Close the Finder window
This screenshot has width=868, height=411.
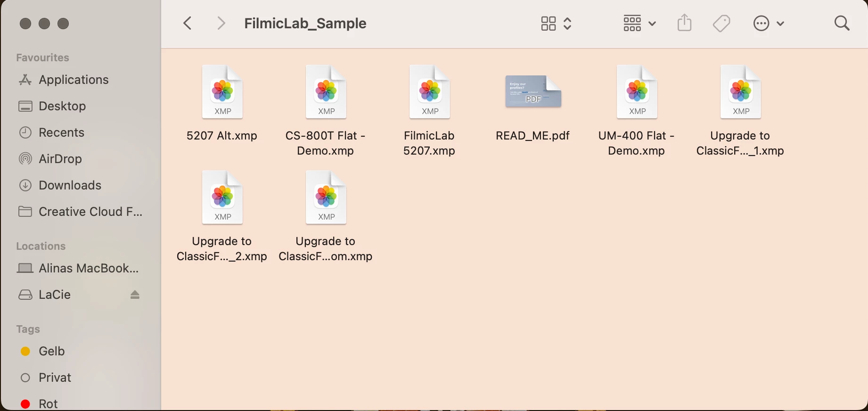[x=25, y=24]
